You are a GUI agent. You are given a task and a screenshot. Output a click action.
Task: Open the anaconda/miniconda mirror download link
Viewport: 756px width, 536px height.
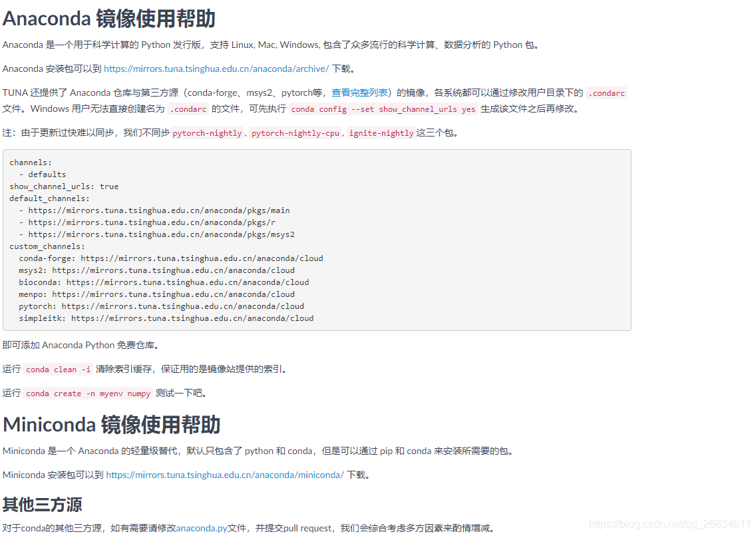pos(225,475)
